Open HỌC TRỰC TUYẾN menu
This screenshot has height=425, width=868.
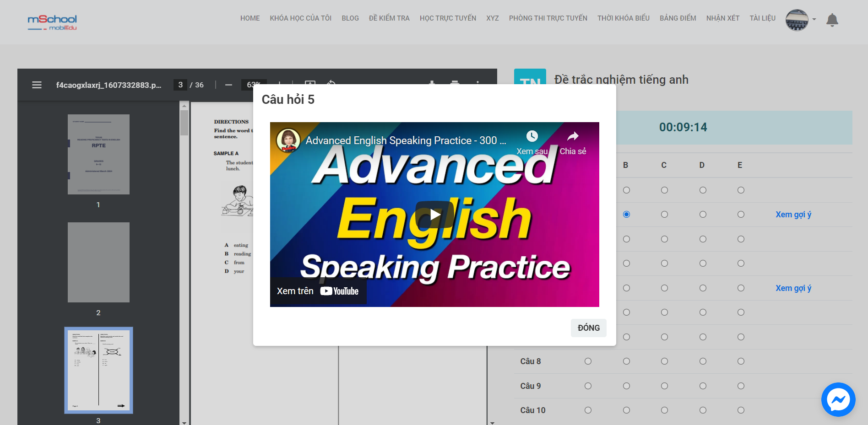tap(448, 18)
